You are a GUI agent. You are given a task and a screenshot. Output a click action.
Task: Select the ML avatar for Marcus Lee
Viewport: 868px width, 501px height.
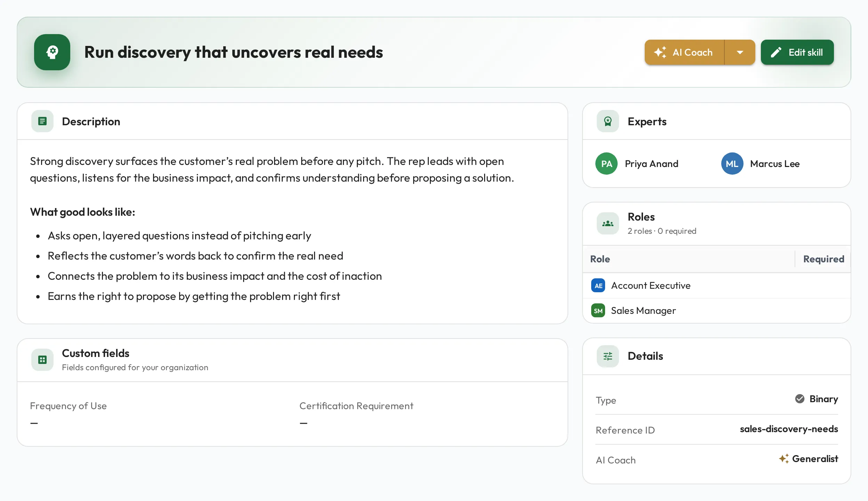732,164
